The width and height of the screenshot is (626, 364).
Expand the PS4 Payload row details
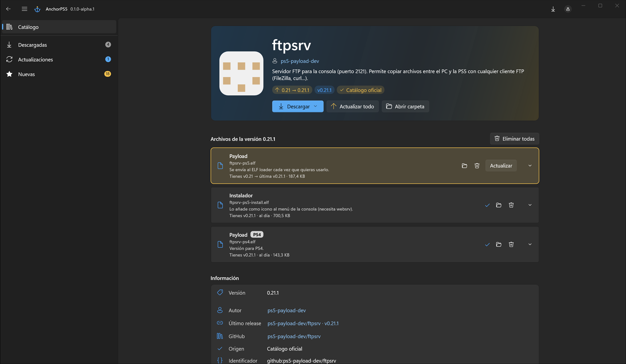coord(530,244)
